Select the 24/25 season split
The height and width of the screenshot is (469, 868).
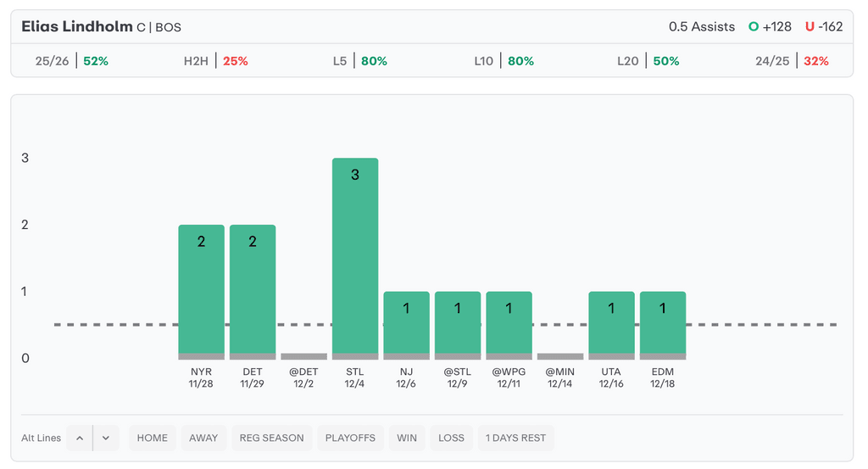792,61
